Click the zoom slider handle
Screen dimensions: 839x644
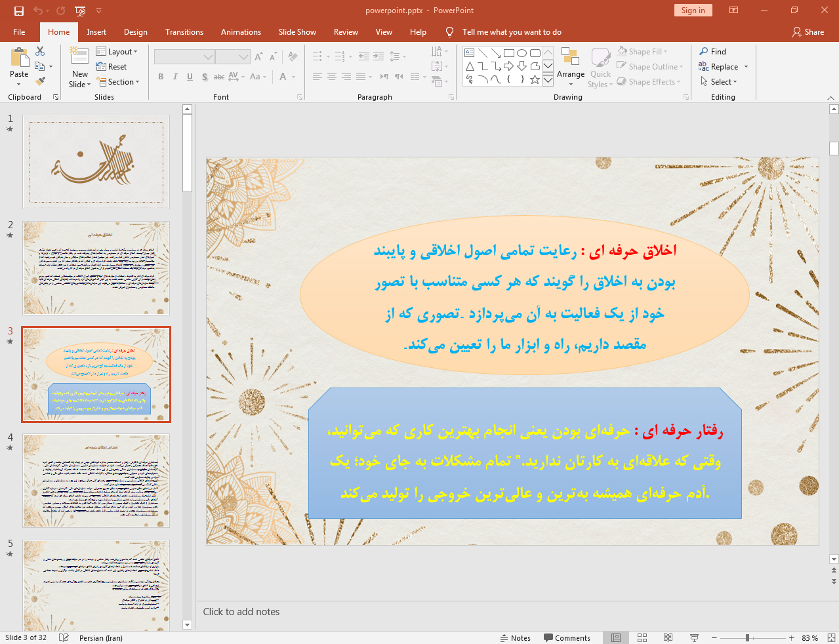point(747,637)
